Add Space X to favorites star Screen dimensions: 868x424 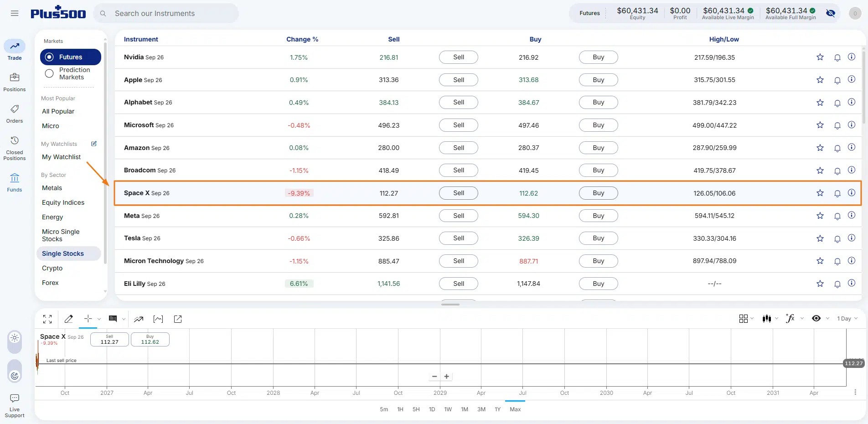point(820,193)
